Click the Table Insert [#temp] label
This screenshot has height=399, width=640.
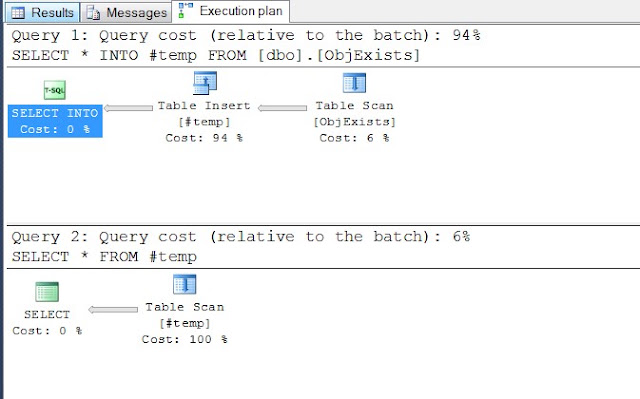click(x=204, y=122)
